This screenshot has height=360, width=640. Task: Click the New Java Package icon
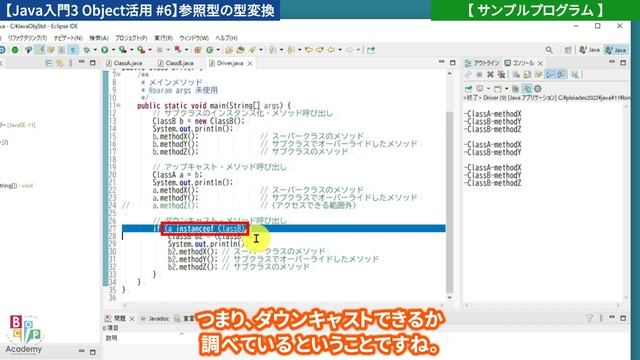[x=198, y=50]
